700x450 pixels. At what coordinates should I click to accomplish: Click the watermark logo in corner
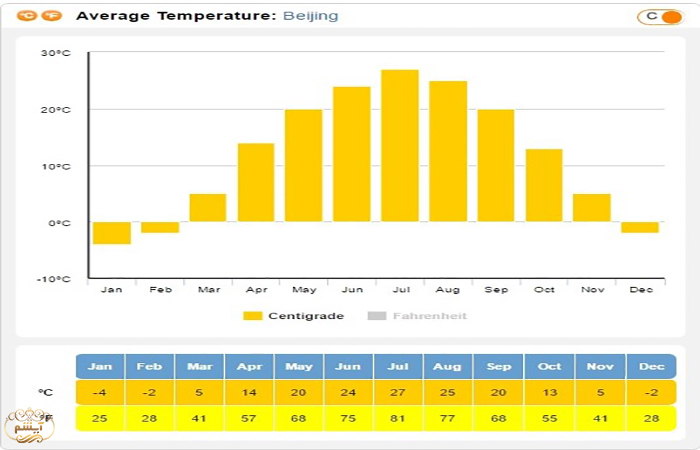pos(22,425)
